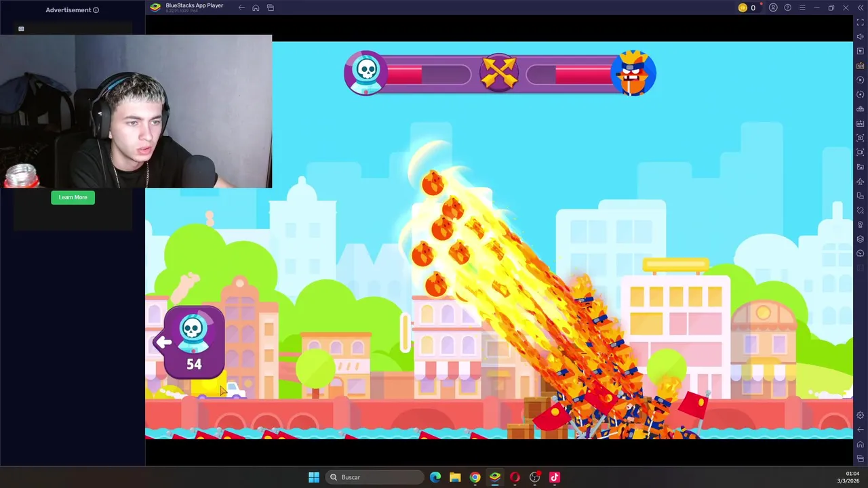Rotate the screen from side toolbar

861,196
